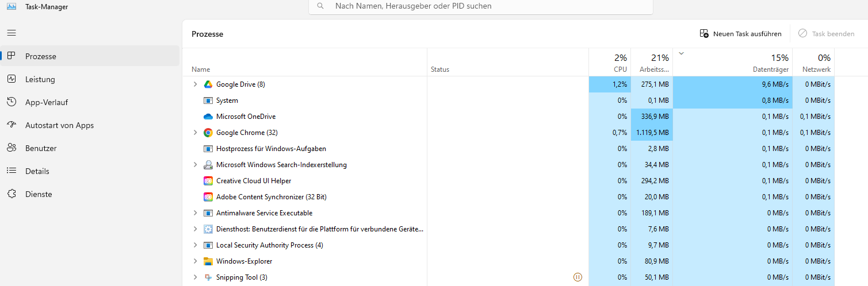Click System's 0,8 MB/s disk value
The width and height of the screenshot is (868, 286).
coord(775,101)
